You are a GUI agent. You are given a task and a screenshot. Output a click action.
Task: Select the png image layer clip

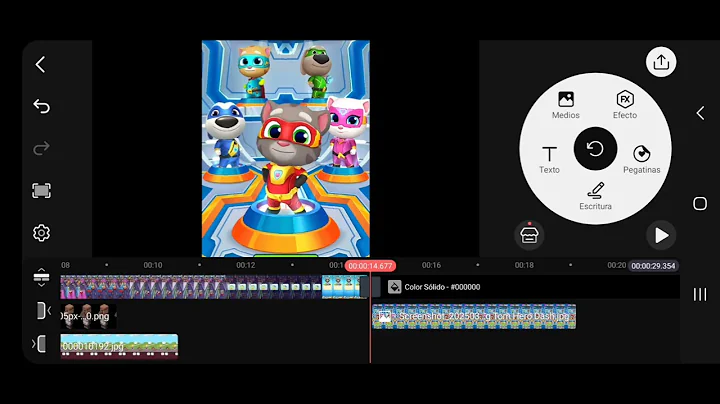tap(88, 316)
